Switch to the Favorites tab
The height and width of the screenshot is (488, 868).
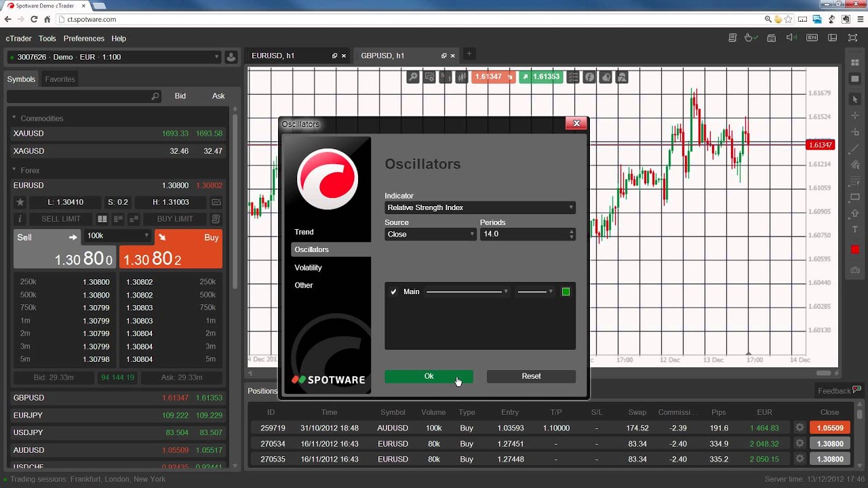coord(60,79)
